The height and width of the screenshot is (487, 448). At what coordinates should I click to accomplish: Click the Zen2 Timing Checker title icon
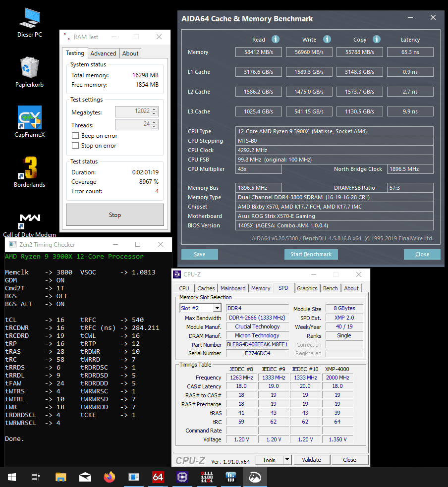(13, 244)
